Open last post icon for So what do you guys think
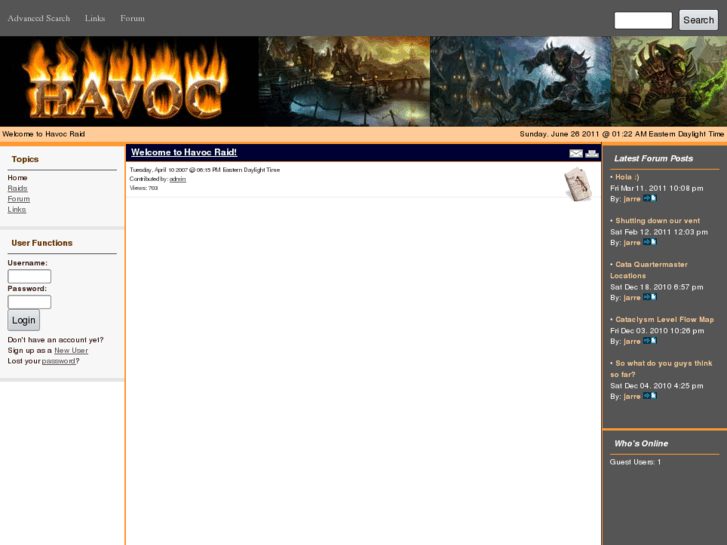 (x=650, y=396)
